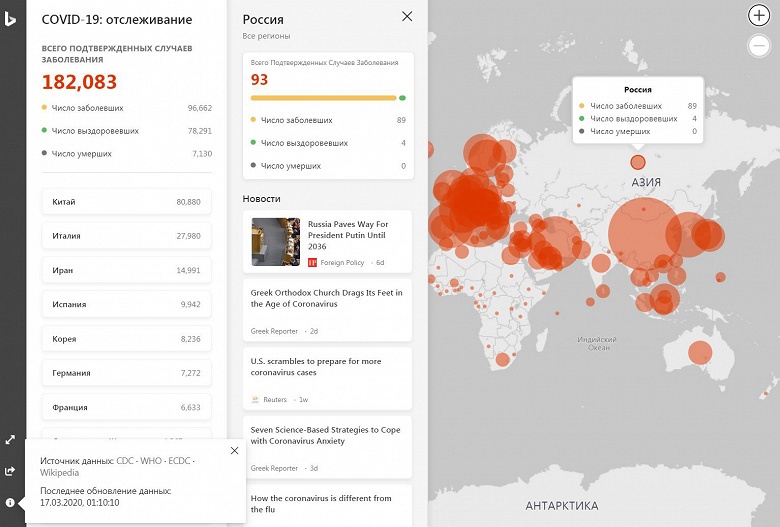Screen dimensions: 780x527
Task: Open the Wikipedia data source link
Action: (x=60, y=473)
